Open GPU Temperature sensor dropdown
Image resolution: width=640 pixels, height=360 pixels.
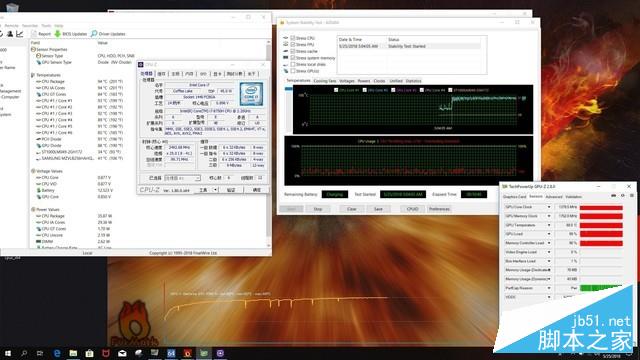[x=549, y=225]
